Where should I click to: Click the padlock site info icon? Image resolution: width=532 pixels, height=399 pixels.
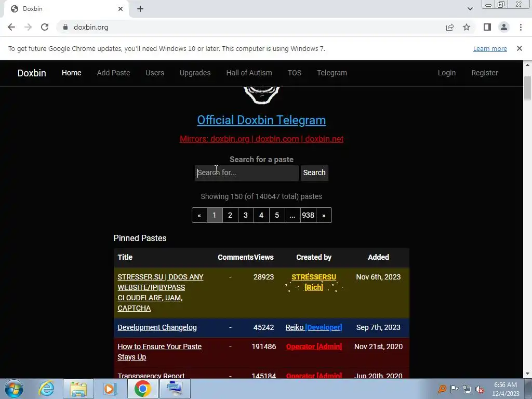(65, 27)
